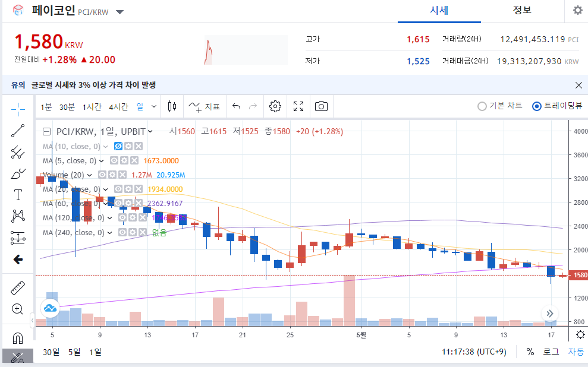Set chart interval to 4시간
This screenshot has width=588, height=367.
pyautogui.click(x=118, y=107)
